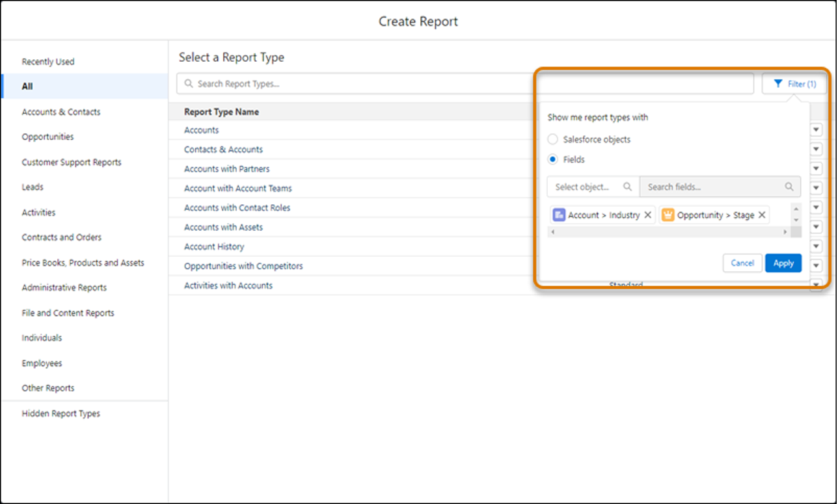Open the Filter (1) funnel button
Viewport: 838px width, 504px height.
(x=794, y=84)
